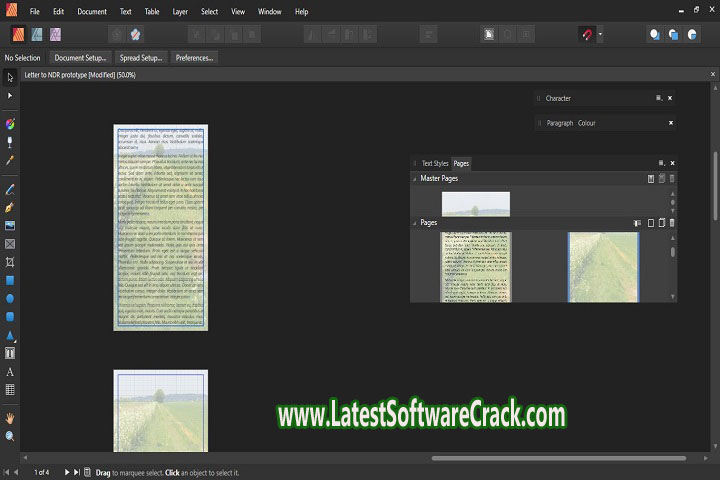Select the Rounded Rectangle tool
Image resolution: width=720 pixels, height=480 pixels.
[x=10, y=316]
